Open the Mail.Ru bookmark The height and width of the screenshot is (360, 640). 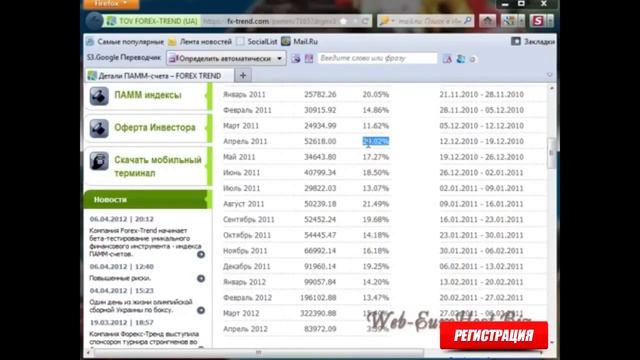click(300, 42)
